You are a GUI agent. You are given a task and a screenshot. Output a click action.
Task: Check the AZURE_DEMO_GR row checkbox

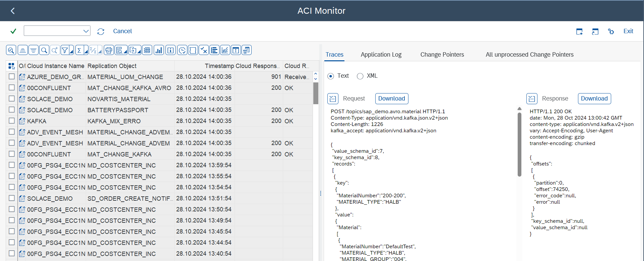point(12,77)
